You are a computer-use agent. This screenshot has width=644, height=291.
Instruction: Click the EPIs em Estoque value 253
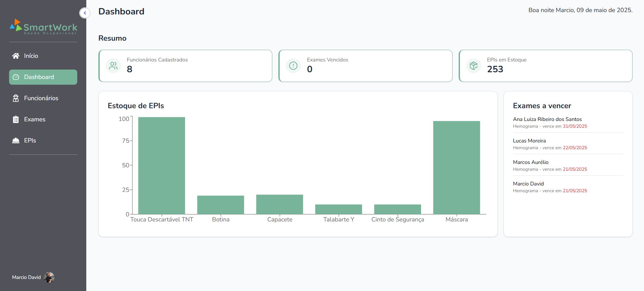tap(495, 69)
